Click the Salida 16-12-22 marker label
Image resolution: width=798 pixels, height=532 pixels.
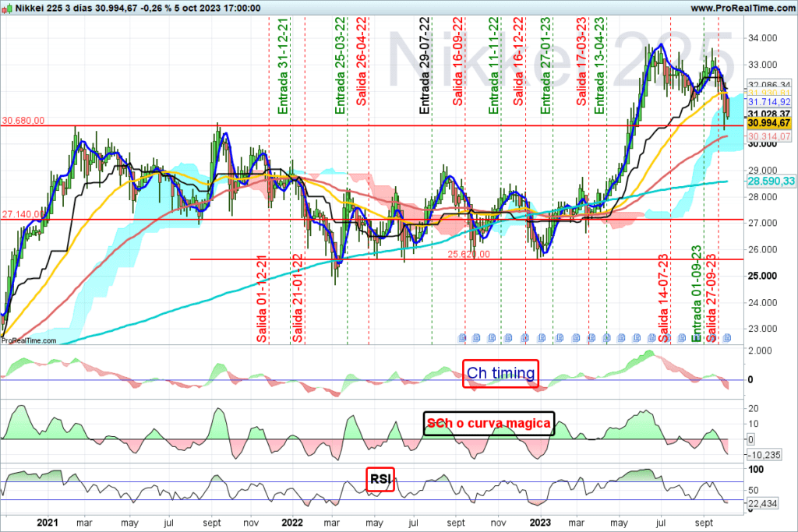[518, 62]
